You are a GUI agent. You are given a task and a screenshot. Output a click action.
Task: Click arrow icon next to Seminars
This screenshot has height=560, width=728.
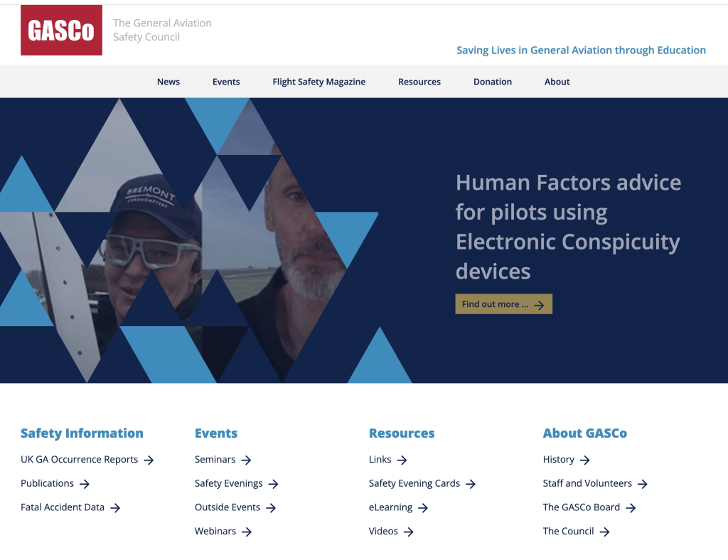point(246,461)
